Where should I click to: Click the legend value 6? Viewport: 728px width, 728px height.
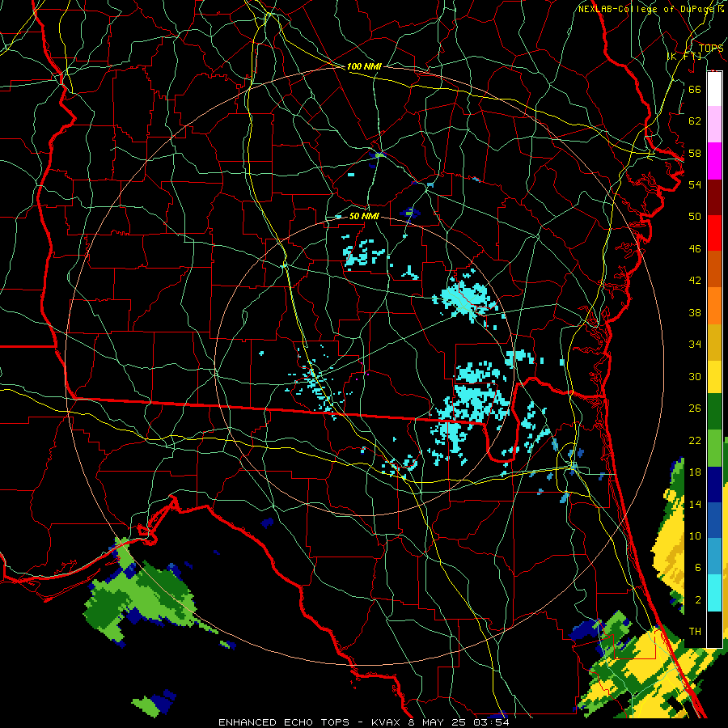tap(697, 568)
